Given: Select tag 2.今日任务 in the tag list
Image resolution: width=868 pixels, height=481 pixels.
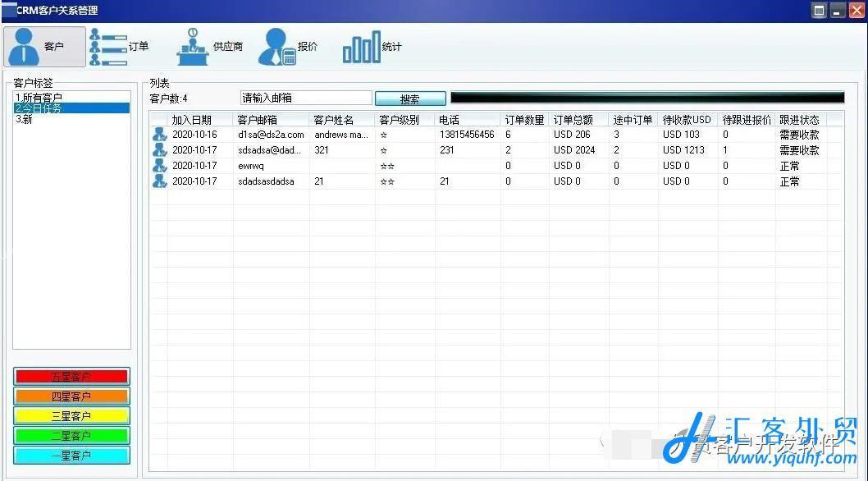Looking at the screenshot, I should pyautogui.click(x=72, y=108).
